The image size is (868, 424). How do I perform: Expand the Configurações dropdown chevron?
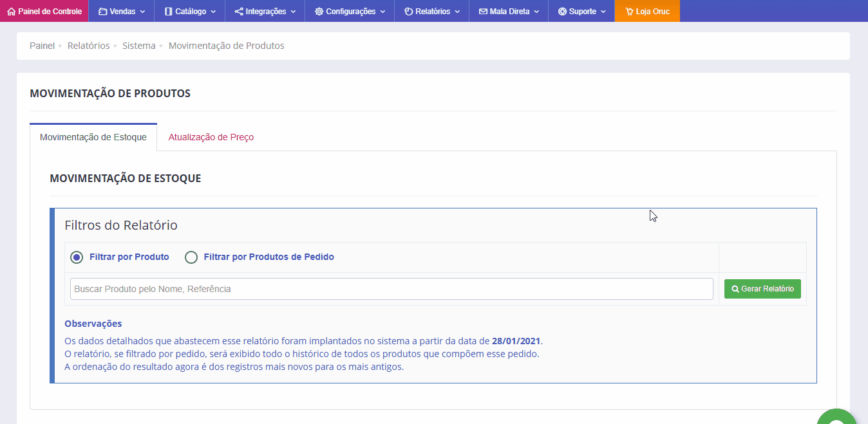pyautogui.click(x=382, y=12)
